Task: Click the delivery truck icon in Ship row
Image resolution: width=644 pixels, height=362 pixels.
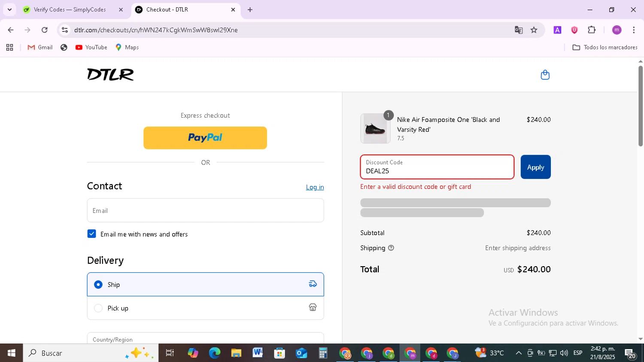Action: point(313,284)
